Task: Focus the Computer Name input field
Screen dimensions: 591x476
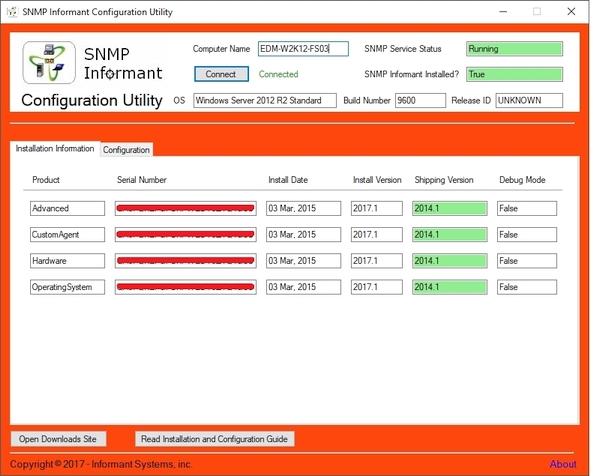Action: pyautogui.click(x=303, y=49)
